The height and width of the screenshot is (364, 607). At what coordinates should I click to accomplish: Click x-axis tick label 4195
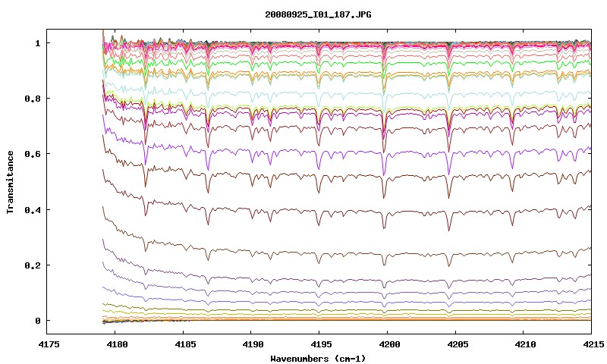coord(322,344)
